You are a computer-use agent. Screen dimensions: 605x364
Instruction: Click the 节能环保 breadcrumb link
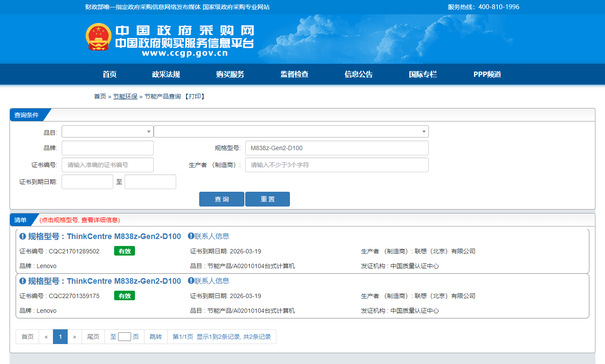(125, 96)
